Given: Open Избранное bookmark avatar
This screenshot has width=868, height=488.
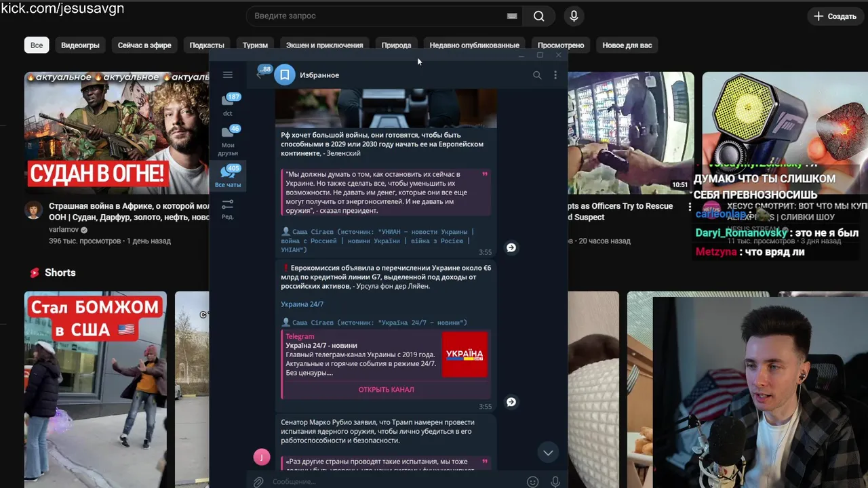Looking at the screenshot, I should coord(285,75).
